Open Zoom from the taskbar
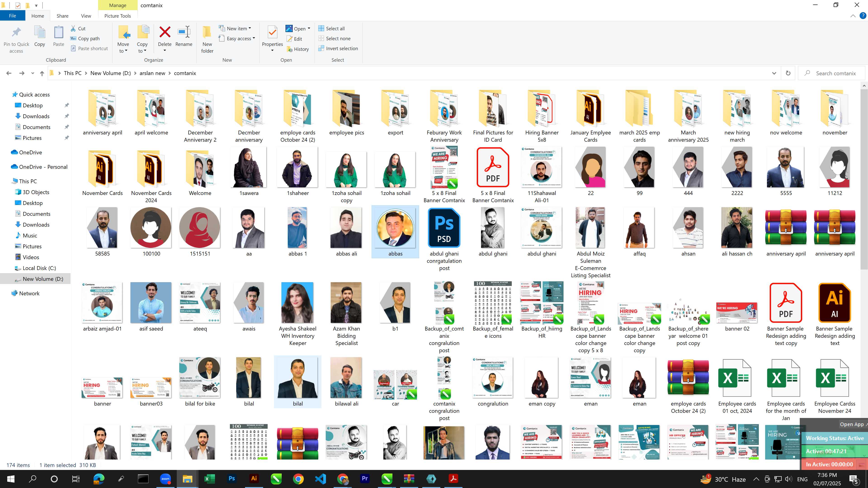The width and height of the screenshot is (868, 488). [x=165, y=479]
